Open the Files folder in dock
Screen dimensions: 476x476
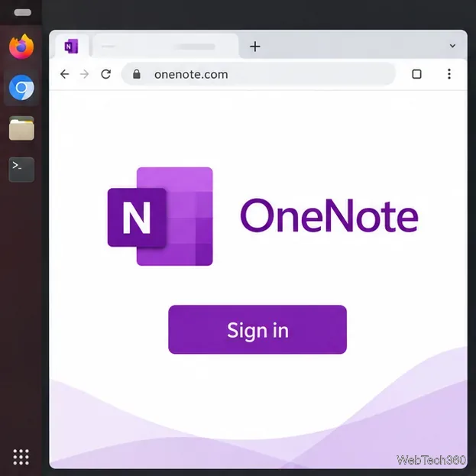(21, 128)
